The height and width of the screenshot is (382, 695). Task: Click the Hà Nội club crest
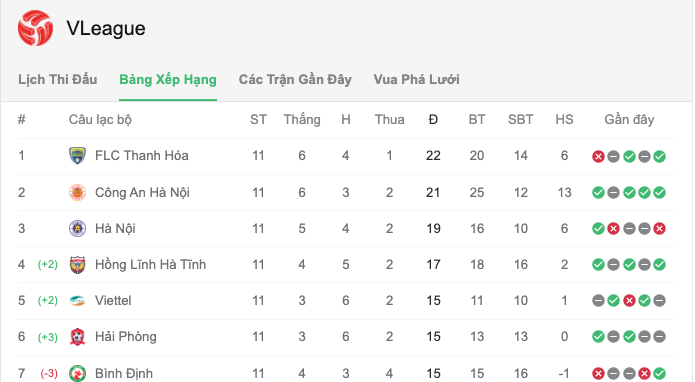pyautogui.click(x=78, y=229)
